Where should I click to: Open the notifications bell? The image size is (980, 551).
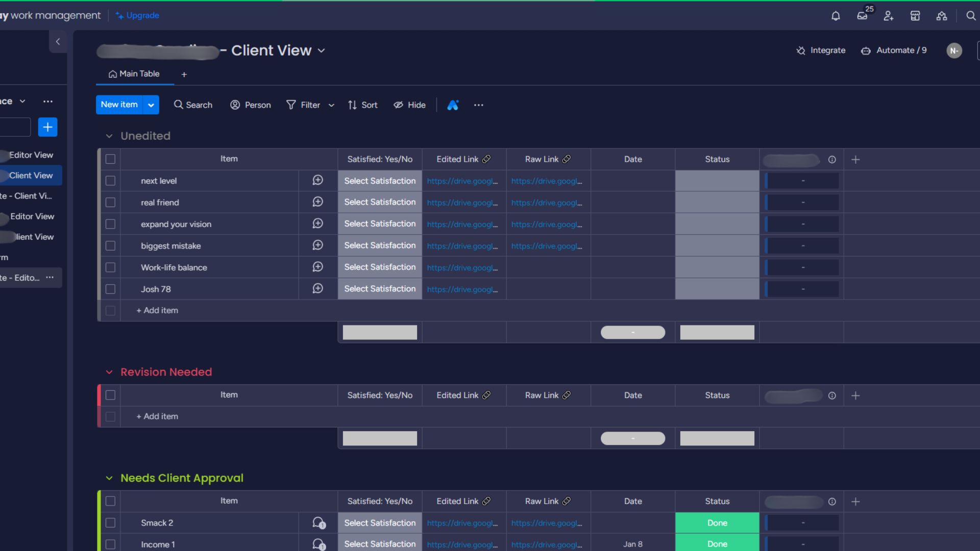[x=836, y=16]
